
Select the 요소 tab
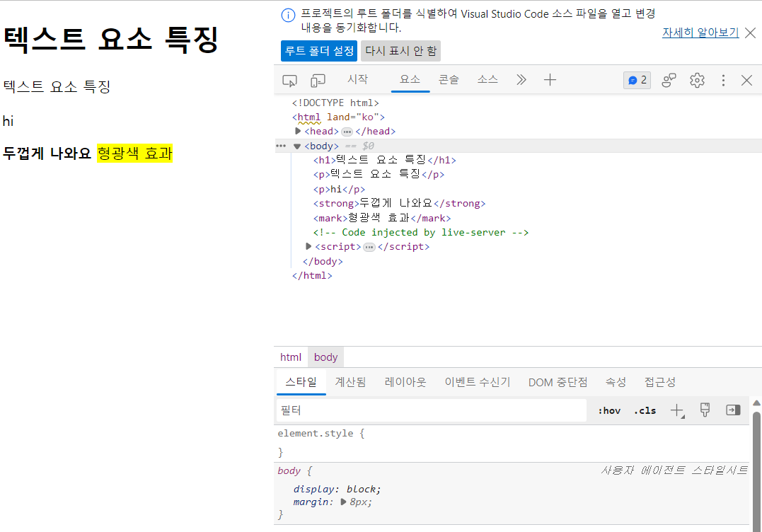(x=410, y=79)
